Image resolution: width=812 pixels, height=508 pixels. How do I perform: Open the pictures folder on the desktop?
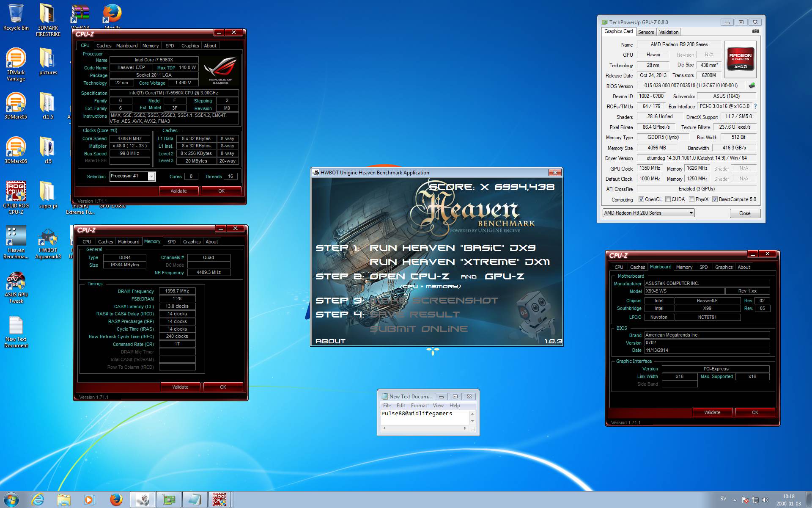click(x=48, y=61)
